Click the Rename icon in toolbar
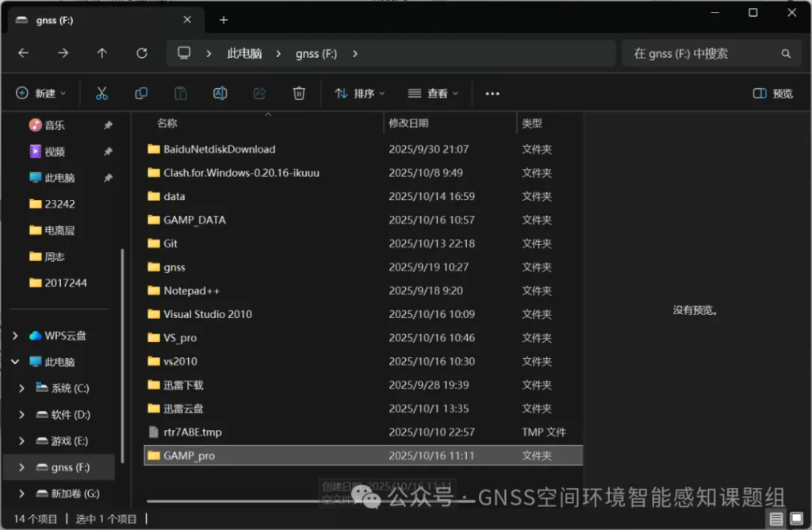The height and width of the screenshot is (530, 812). 220,94
